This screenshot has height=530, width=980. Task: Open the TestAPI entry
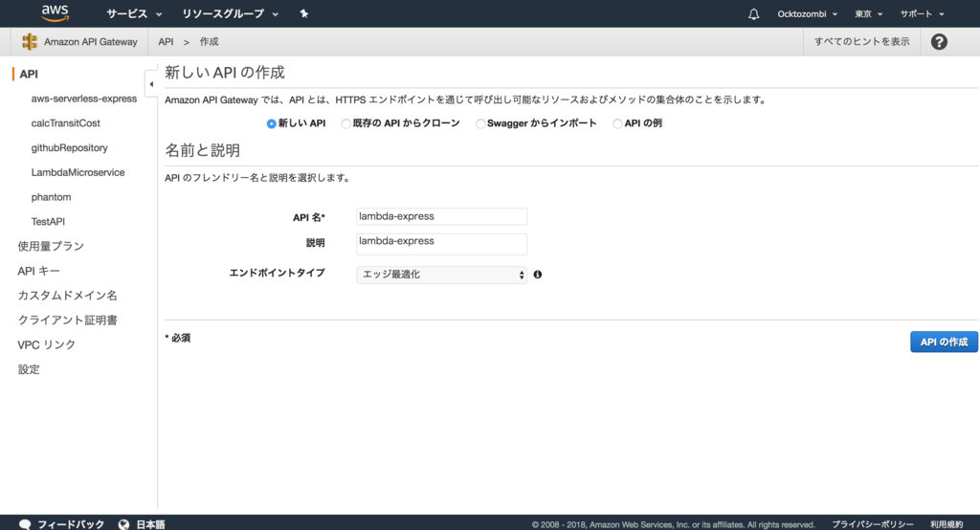point(48,222)
